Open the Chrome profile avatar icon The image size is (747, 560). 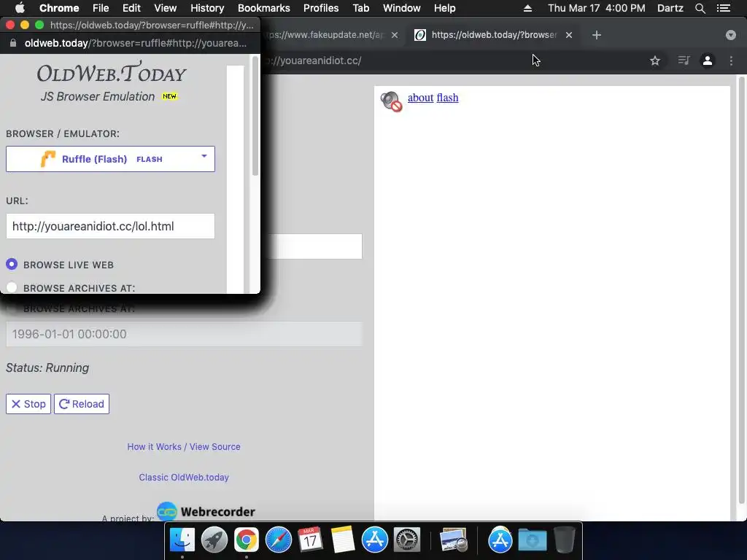(x=708, y=61)
